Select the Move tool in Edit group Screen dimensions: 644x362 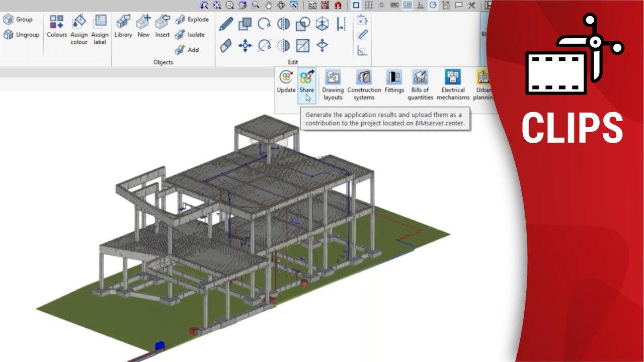(245, 45)
